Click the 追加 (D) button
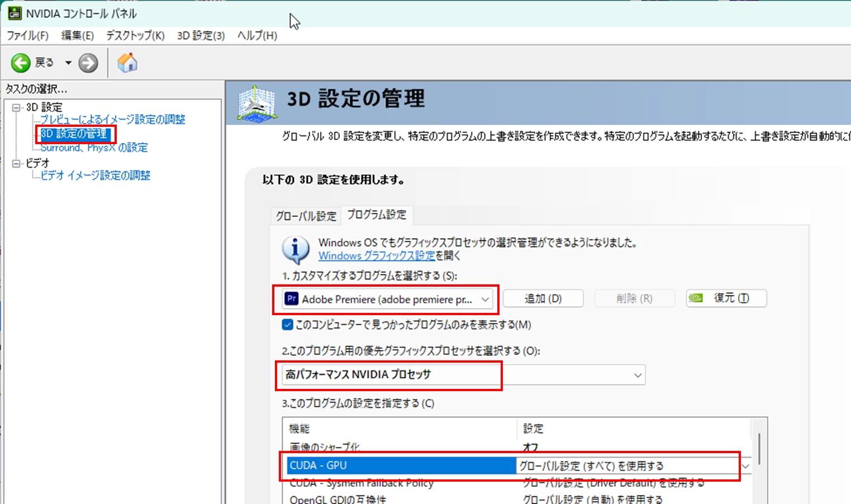 coord(543,298)
